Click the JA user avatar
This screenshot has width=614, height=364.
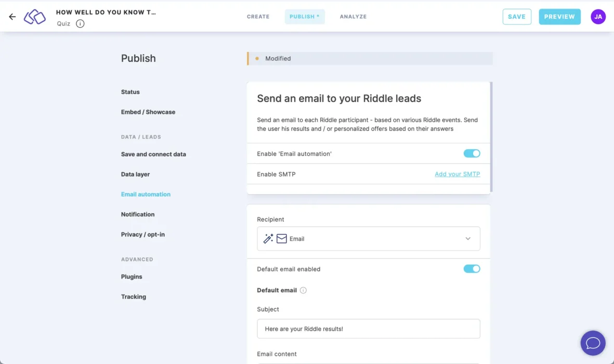[598, 16]
